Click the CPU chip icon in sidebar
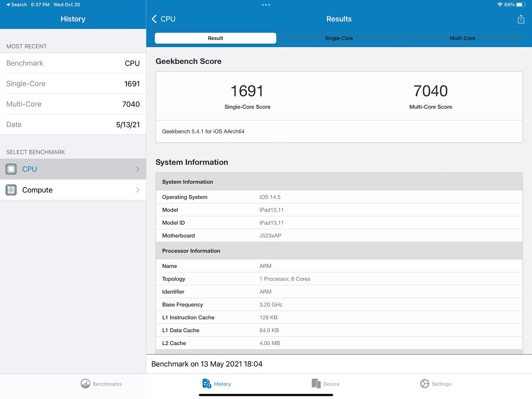The width and height of the screenshot is (532, 399). (x=11, y=169)
